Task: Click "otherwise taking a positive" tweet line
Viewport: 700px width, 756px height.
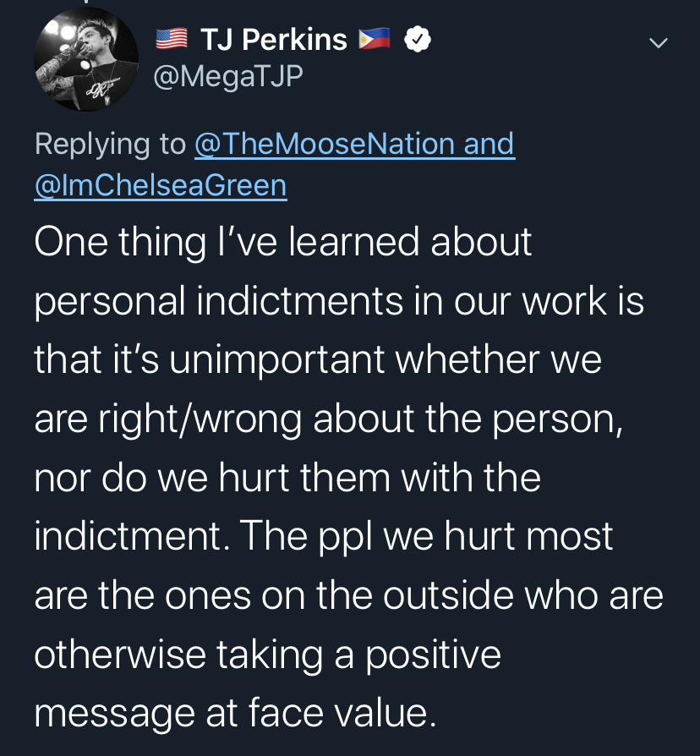Action: 267,655
